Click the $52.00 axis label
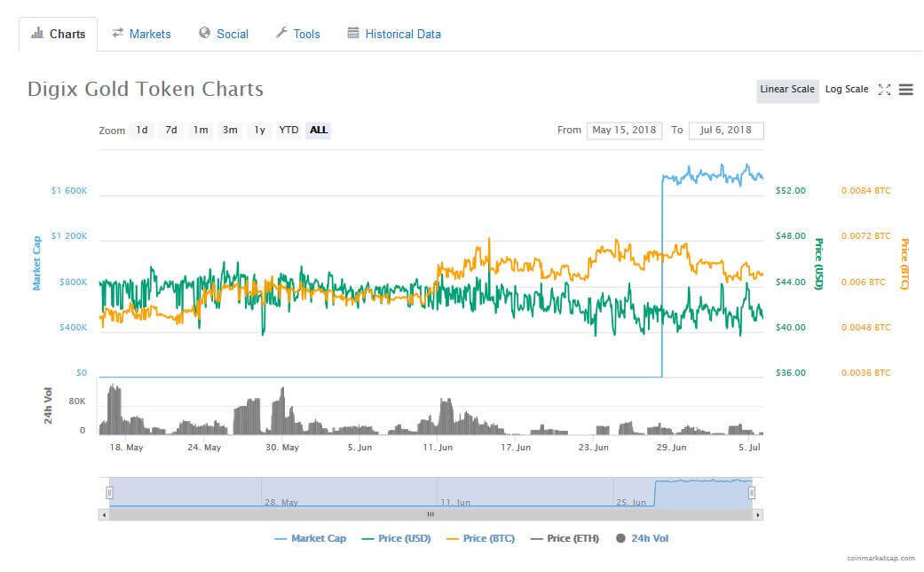The image size is (924, 572). 791,190
